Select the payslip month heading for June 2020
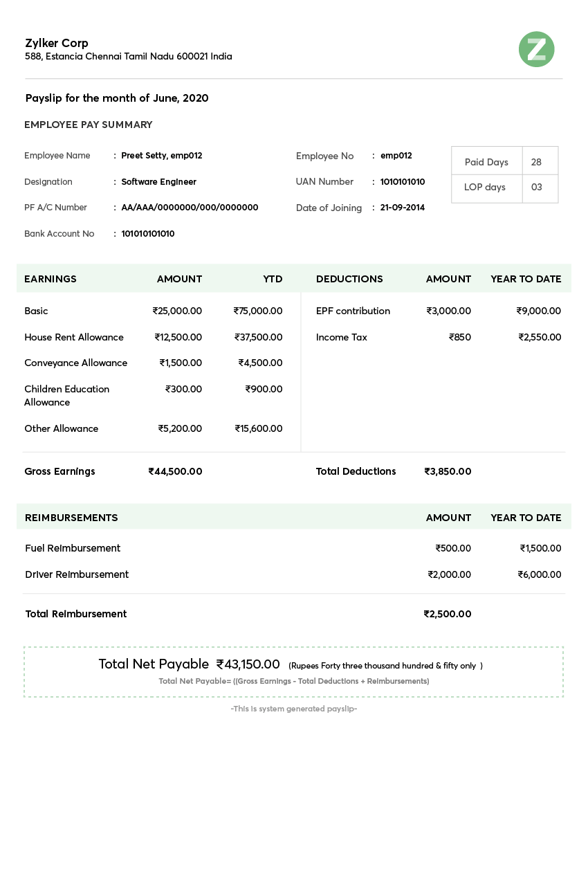 pyautogui.click(x=116, y=98)
